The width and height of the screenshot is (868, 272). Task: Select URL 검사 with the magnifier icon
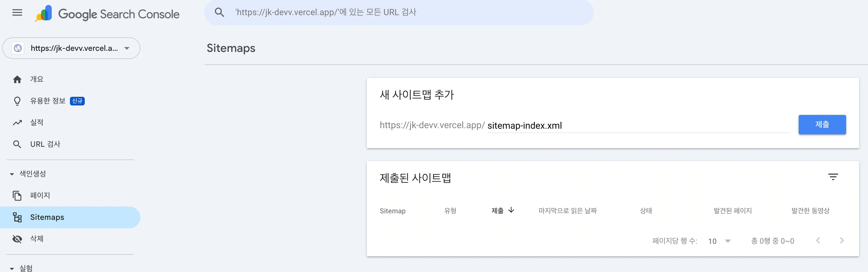point(17,144)
